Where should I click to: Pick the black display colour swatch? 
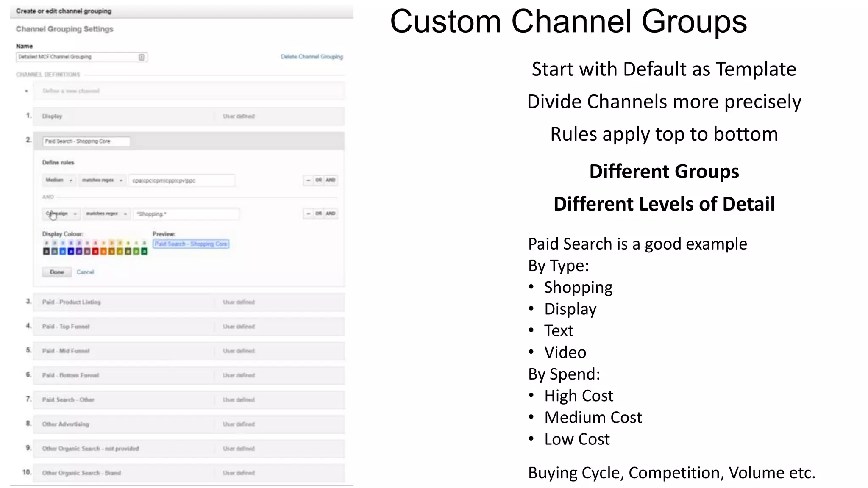click(47, 251)
